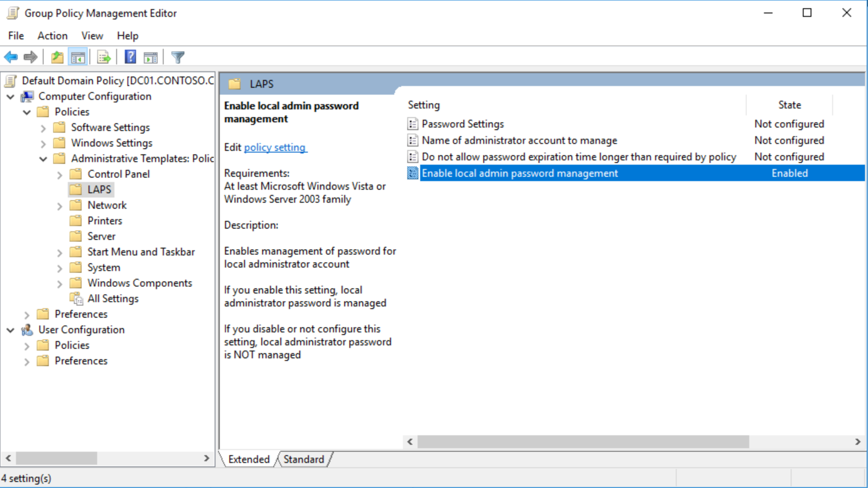Click the Do not allow password expiration icon

tap(413, 156)
